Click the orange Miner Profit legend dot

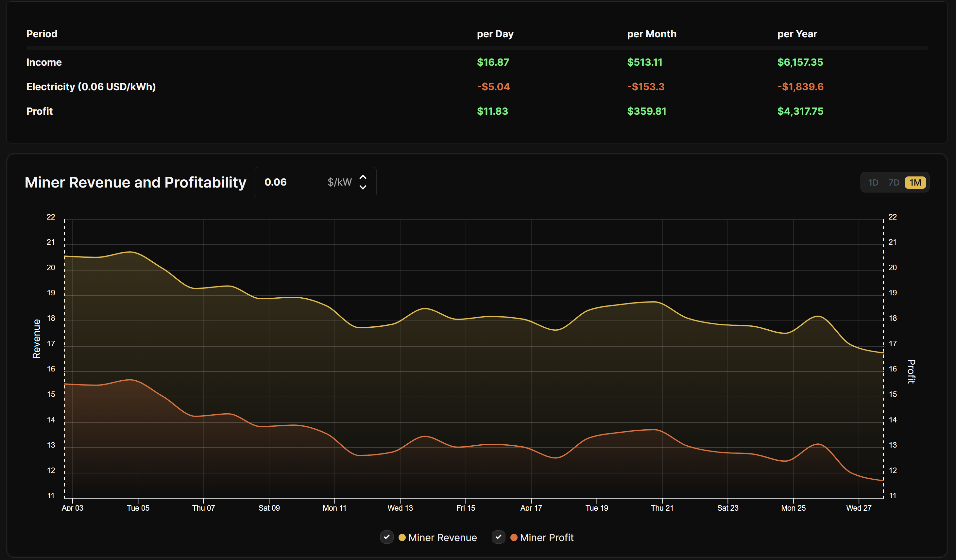point(514,537)
